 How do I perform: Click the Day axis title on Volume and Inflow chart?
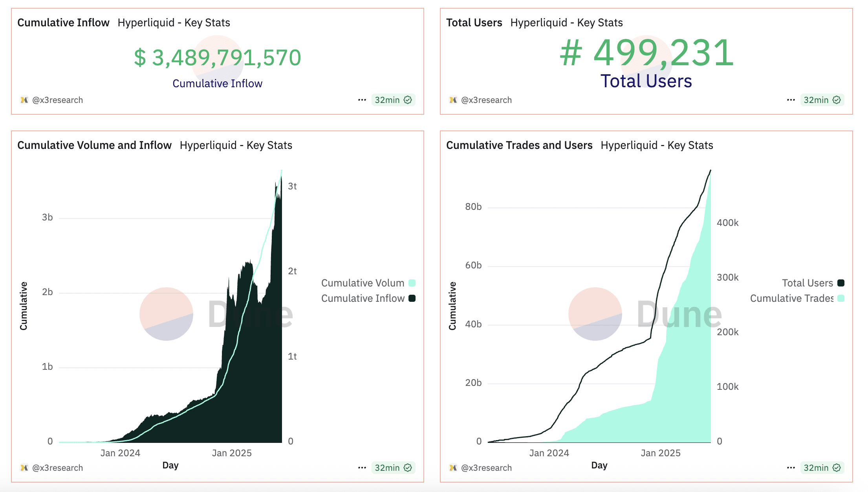170,466
